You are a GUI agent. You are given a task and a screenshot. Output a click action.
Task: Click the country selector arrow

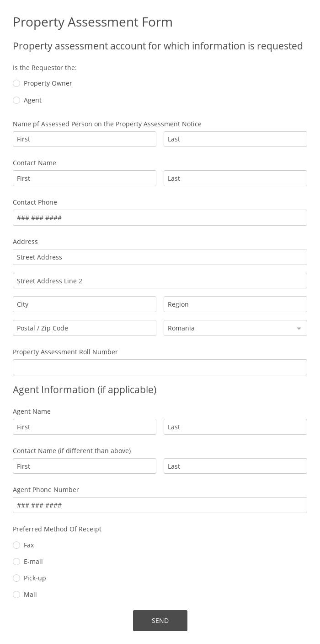click(x=299, y=328)
